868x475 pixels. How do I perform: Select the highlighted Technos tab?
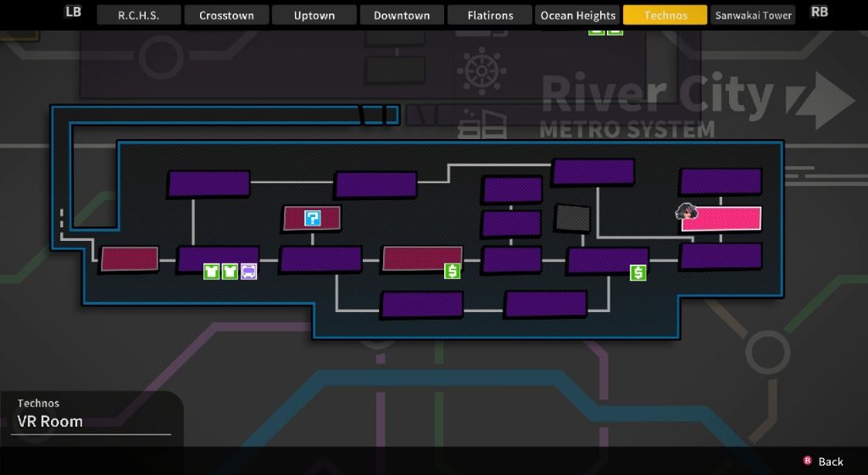click(665, 15)
